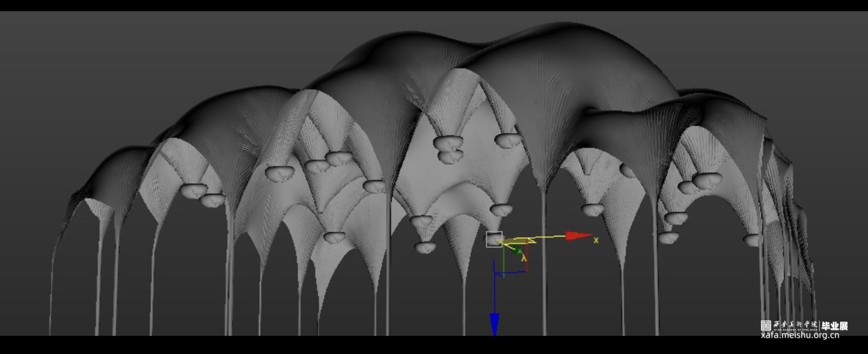The image size is (868, 354).
Task: Click 'XI'AN ACADEMY OF FINE ARTS' small caption
Action: [x=795, y=330]
